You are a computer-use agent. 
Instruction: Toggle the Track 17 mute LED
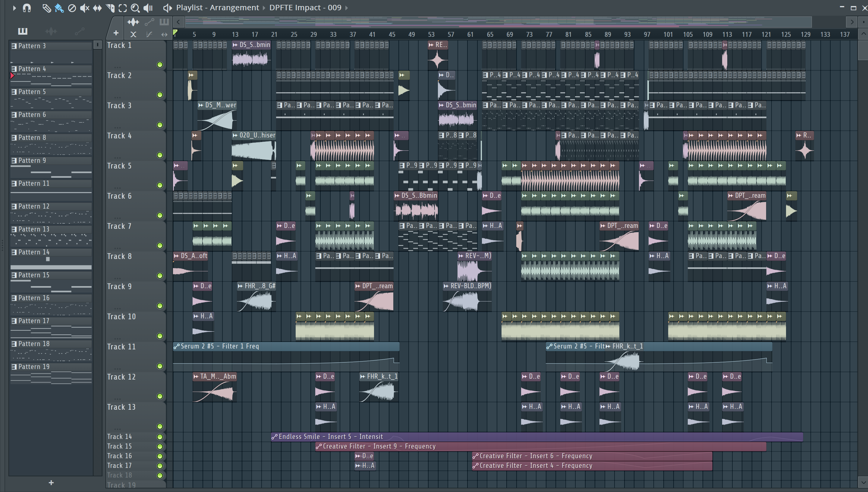160,466
